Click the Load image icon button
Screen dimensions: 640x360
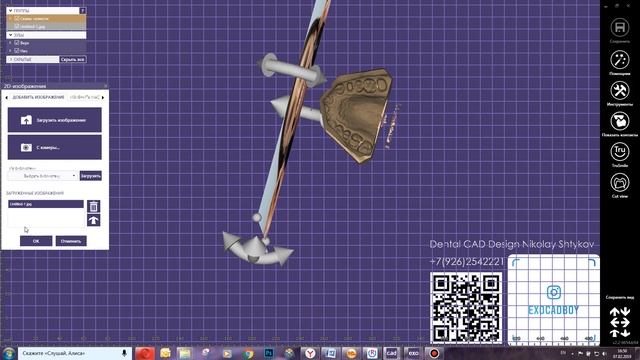55,120
